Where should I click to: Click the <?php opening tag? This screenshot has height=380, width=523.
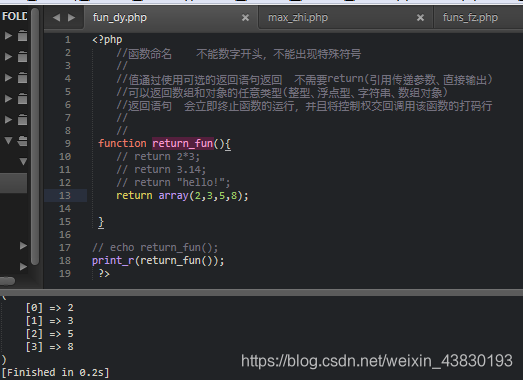pyautogui.click(x=107, y=40)
